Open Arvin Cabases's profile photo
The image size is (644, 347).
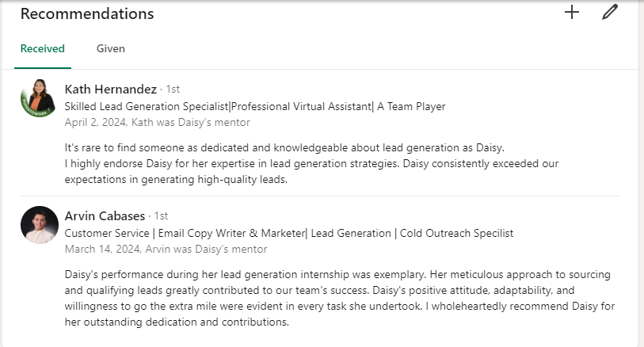pos(39,225)
